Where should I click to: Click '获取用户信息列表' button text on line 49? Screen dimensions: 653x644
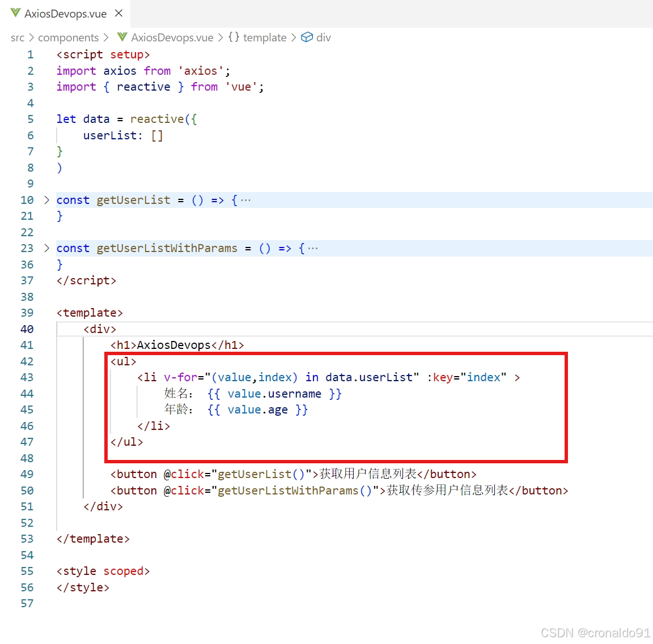pyautogui.click(x=368, y=474)
